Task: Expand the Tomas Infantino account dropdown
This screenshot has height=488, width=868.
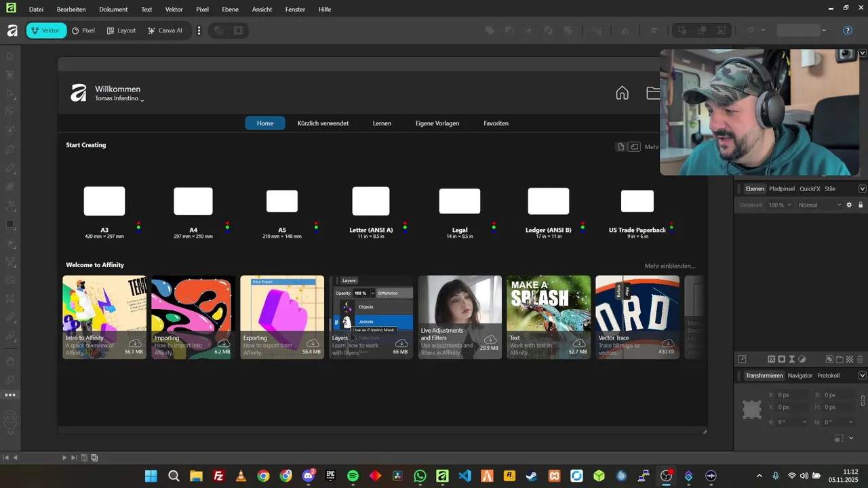Action: pyautogui.click(x=119, y=99)
